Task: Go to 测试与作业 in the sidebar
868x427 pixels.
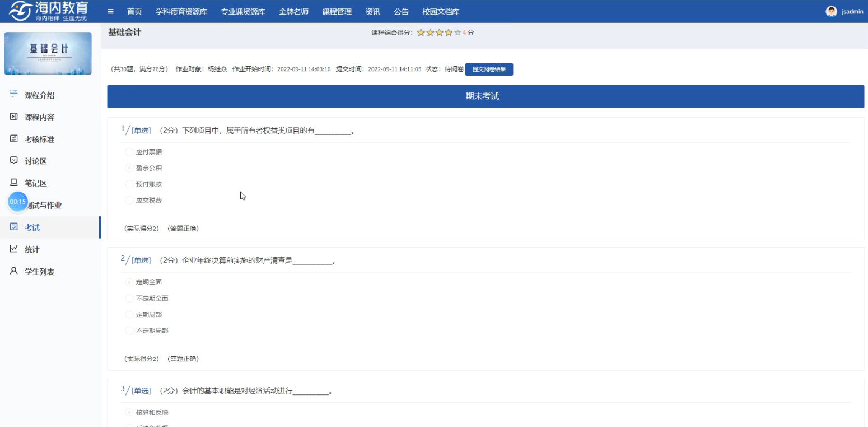Action: (44, 205)
